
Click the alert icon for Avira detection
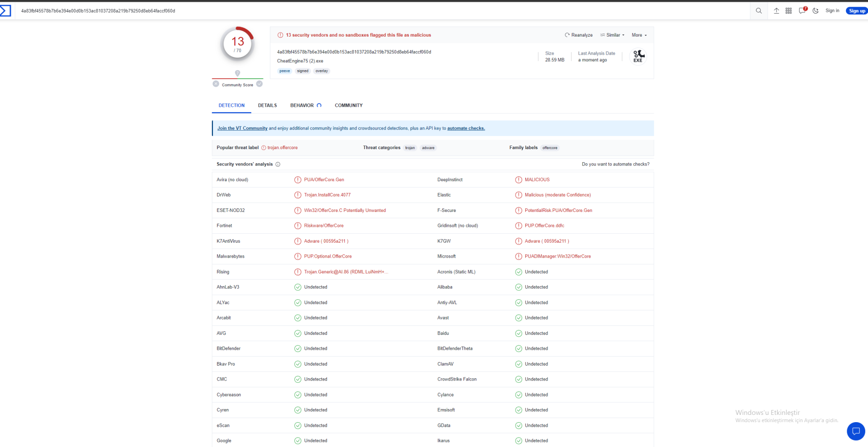pyautogui.click(x=298, y=180)
